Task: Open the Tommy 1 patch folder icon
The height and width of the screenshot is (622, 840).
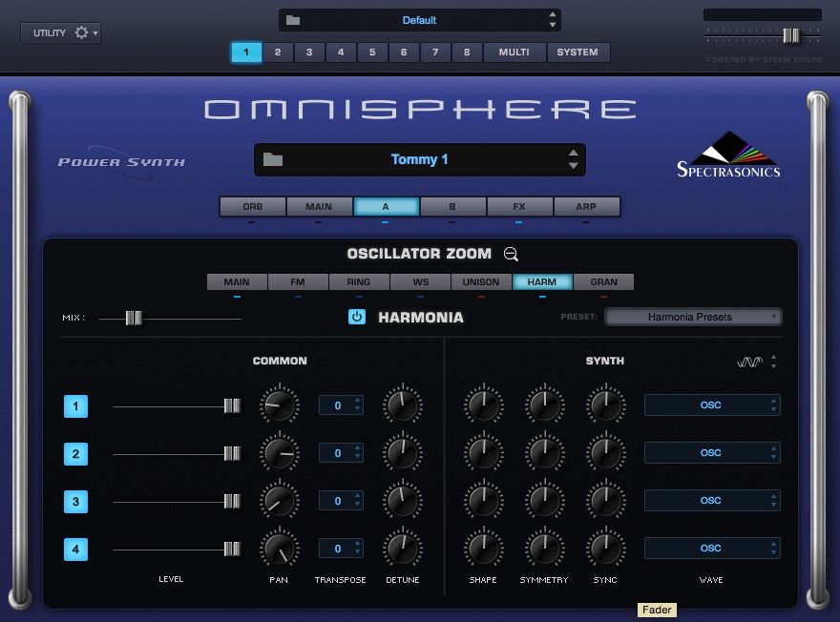Action: point(273,159)
